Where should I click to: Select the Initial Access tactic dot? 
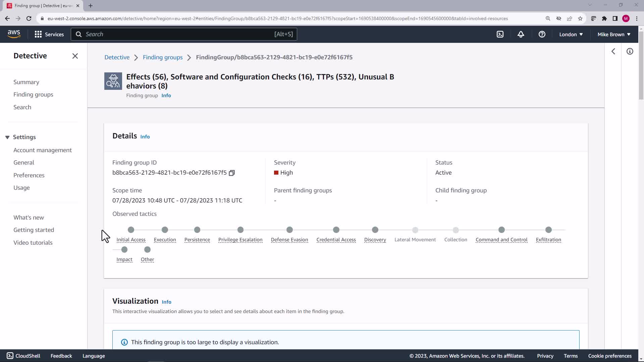tap(131, 230)
